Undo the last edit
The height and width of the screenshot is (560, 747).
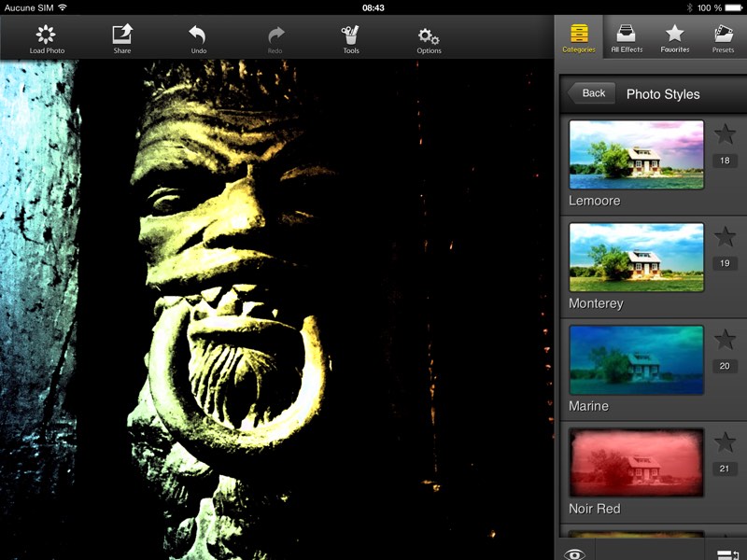click(198, 39)
